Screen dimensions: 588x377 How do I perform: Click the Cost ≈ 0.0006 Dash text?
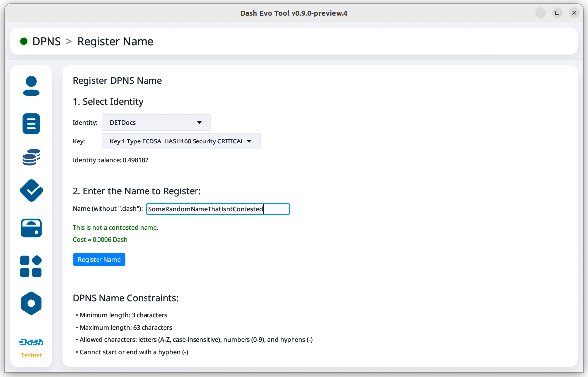click(100, 240)
